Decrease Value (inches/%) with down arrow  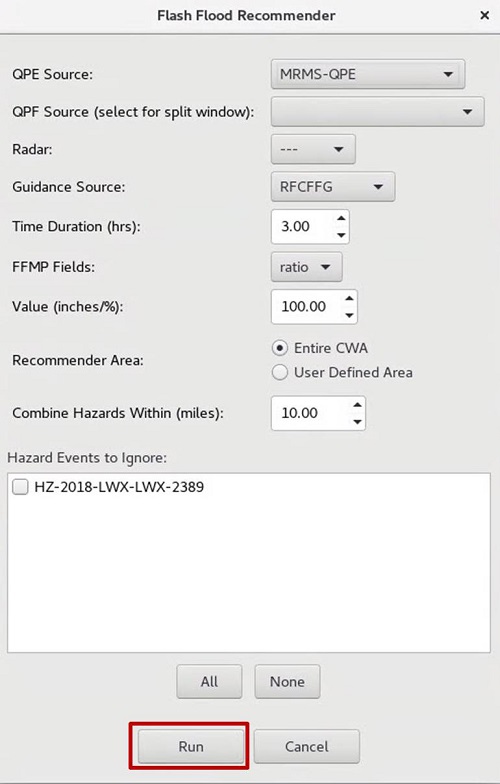click(349, 315)
